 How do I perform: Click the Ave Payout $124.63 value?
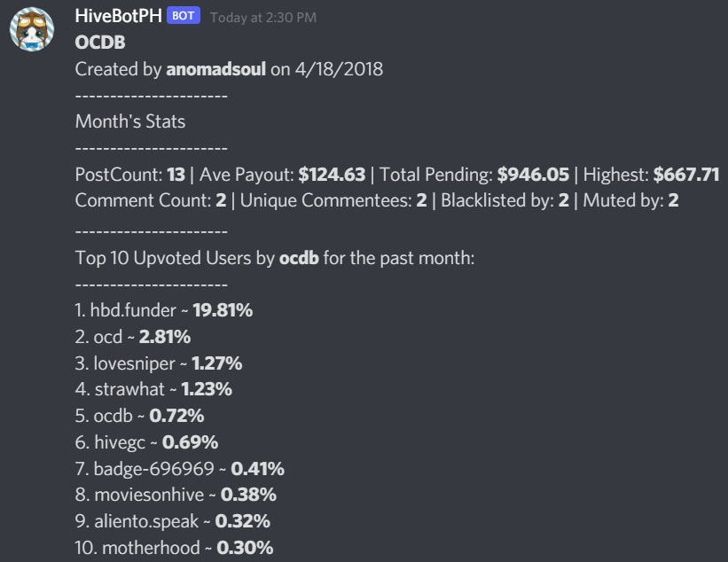pos(332,175)
